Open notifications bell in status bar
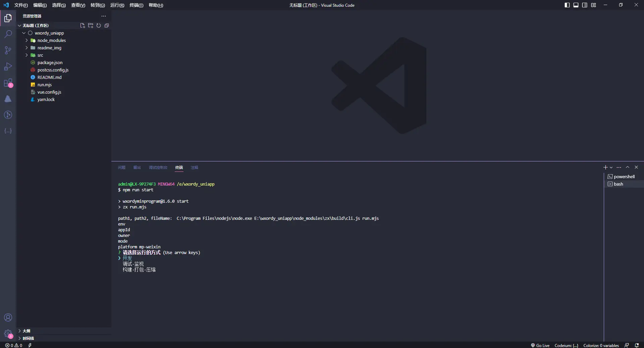Viewport: 644px width, 348px height. [637, 345]
